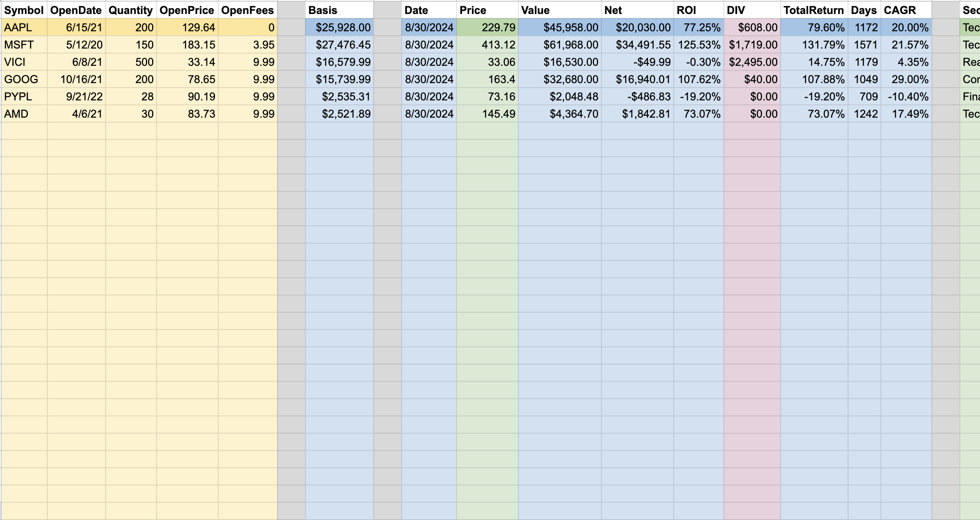Click the DIV column header

(752, 10)
